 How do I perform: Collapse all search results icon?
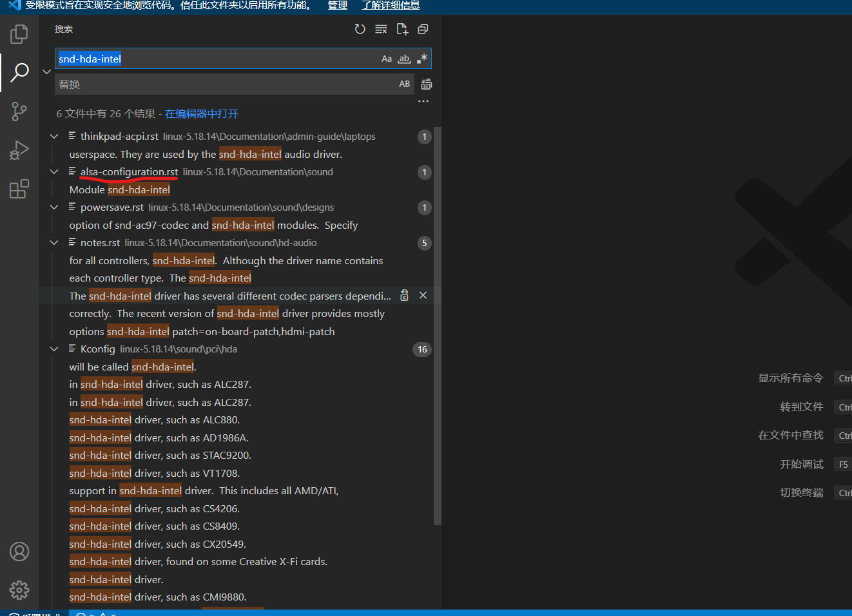coord(423,29)
